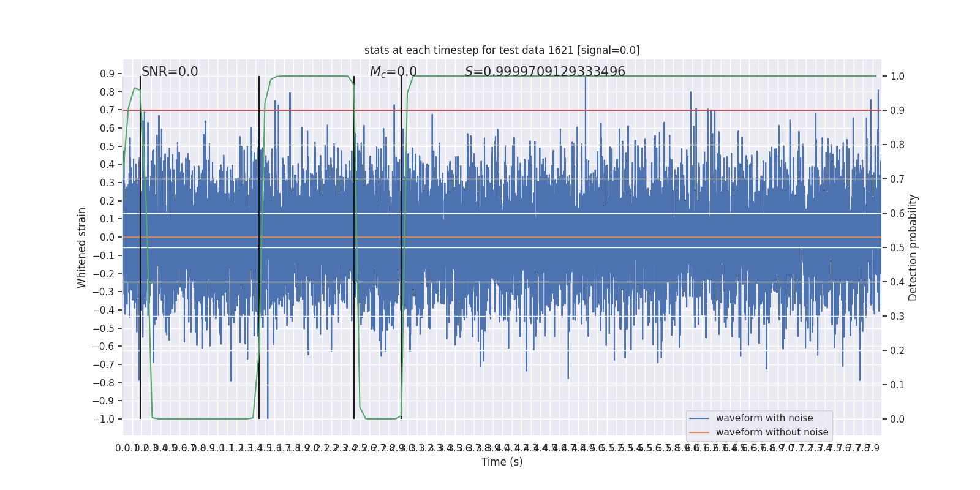Screen dimensions: 980x490
Task: Click the 0.9 tick on left axis
Action: pos(107,73)
